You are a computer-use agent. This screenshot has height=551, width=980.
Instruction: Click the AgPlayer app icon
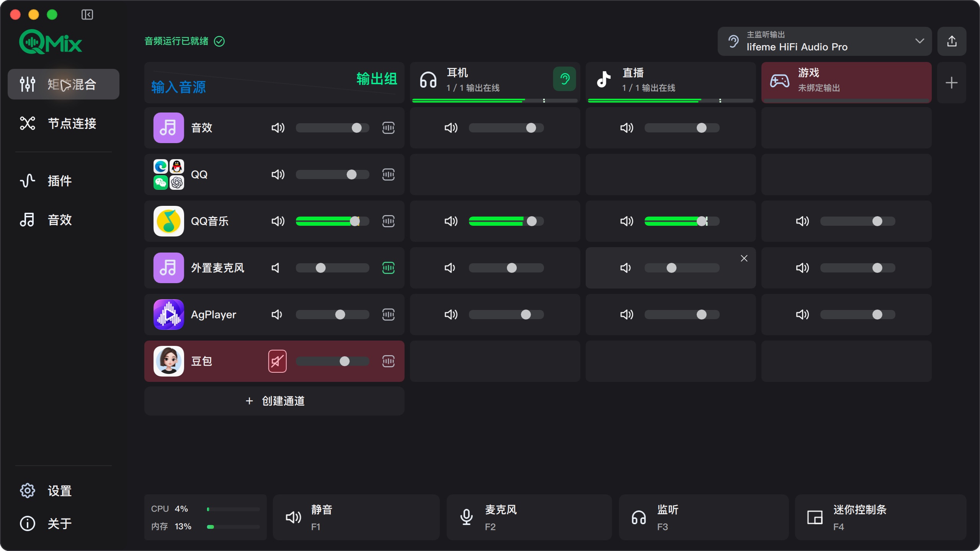pyautogui.click(x=169, y=315)
